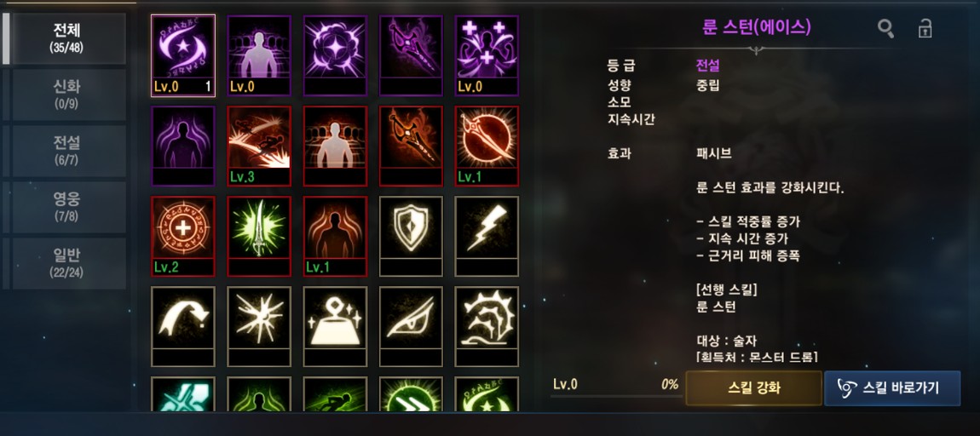Click the magnifier search icon
The width and height of the screenshot is (980, 436).
click(x=885, y=28)
